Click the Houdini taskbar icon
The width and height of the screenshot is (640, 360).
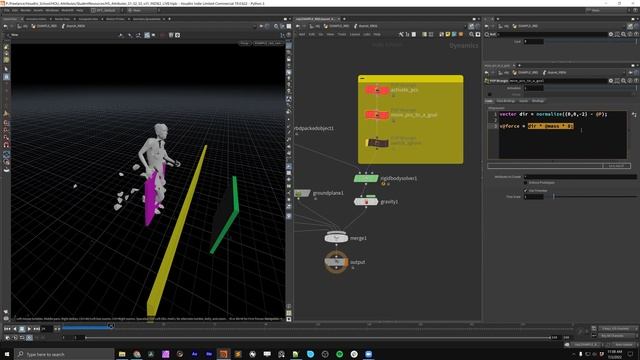pyautogui.click(x=223, y=354)
